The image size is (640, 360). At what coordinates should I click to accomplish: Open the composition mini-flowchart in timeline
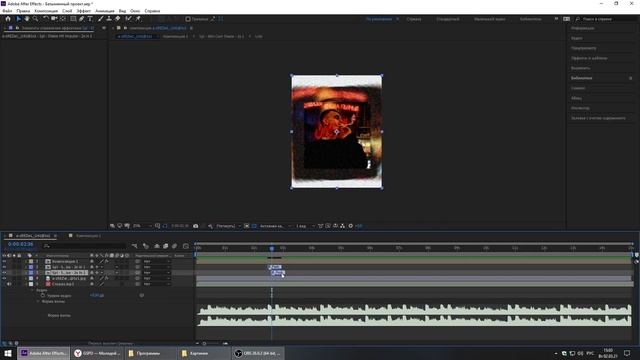[x=135, y=246]
